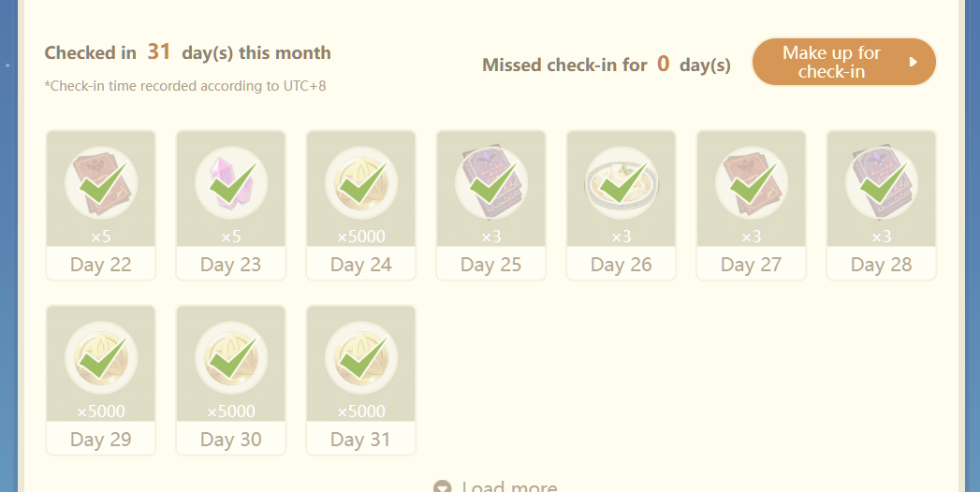Image resolution: width=980 pixels, height=492 pixels.
Task: Select the Day 27 reward book icon
Action: pos(752,184)
